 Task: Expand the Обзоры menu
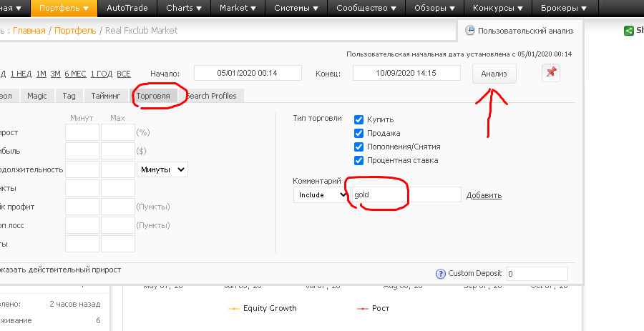[434, 8]
